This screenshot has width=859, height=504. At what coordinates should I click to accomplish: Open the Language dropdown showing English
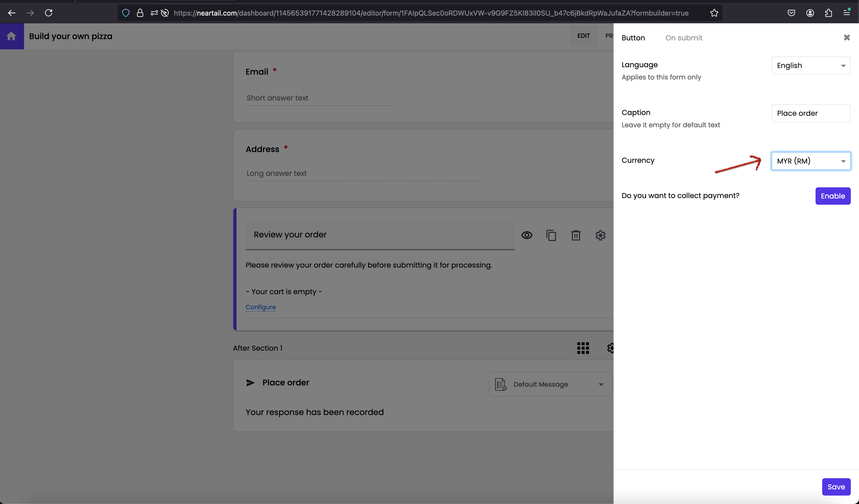[x=811, y=65]
